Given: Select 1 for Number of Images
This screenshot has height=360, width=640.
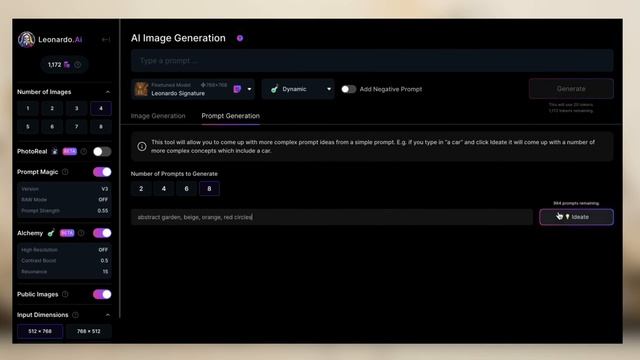Looking at the screenshot, I should [x=28, y=109].
